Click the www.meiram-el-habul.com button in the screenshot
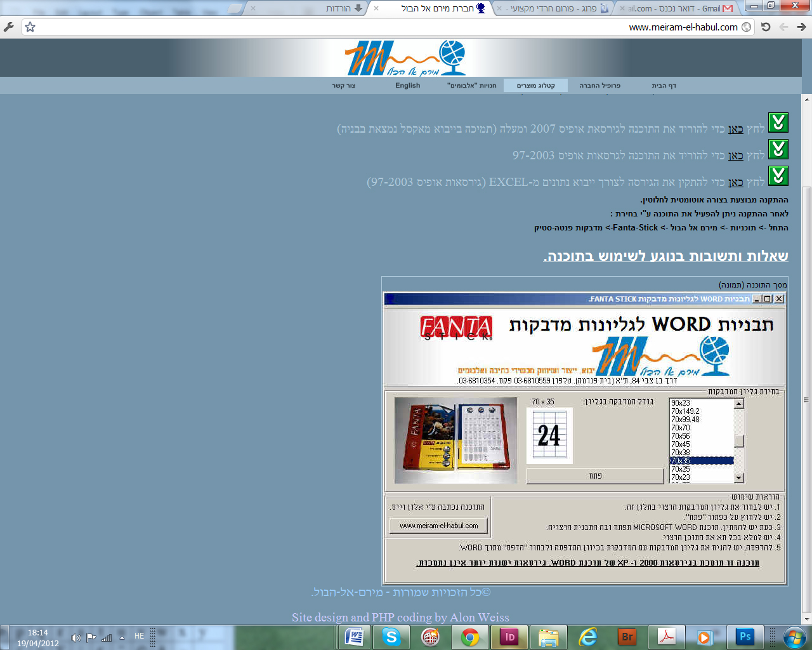 click(438, 526)
